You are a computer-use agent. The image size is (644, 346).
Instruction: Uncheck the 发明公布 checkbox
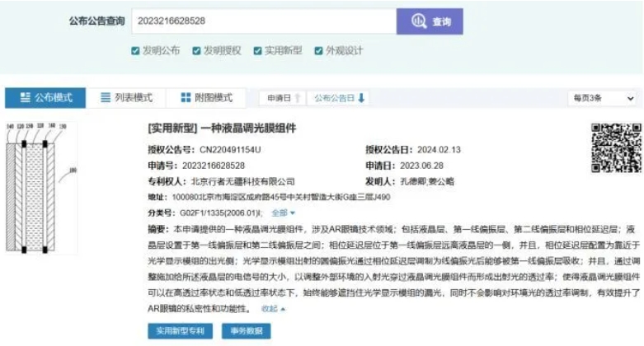[x=136, y=51]
